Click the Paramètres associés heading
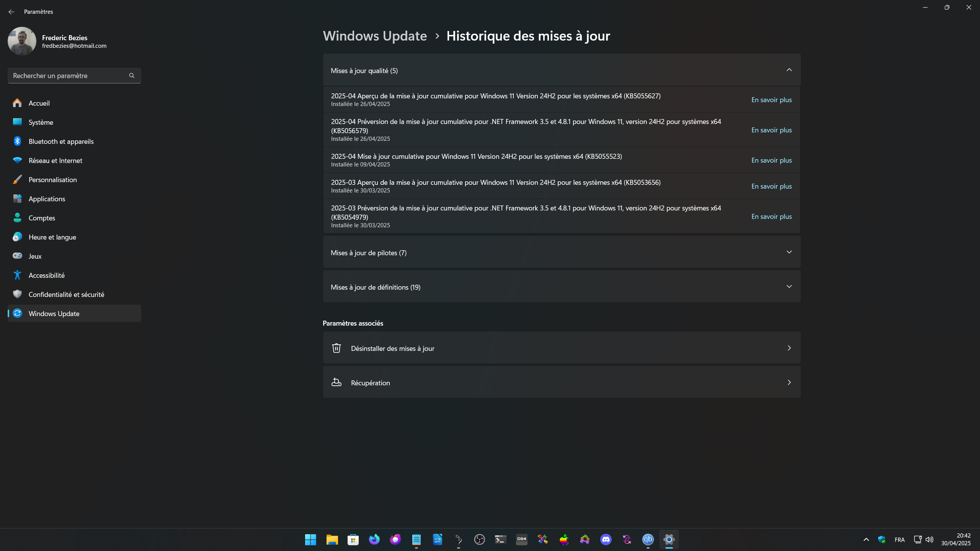Screen dimensions: 980x551 point(353,323)
